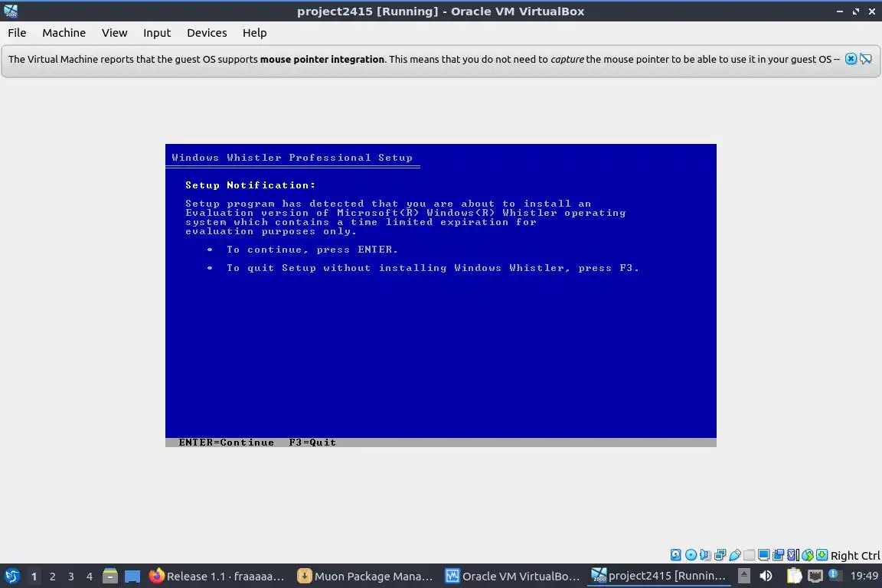Switch to workspace 3
Viewport: 882px width, 588px height.
[71, 577]
